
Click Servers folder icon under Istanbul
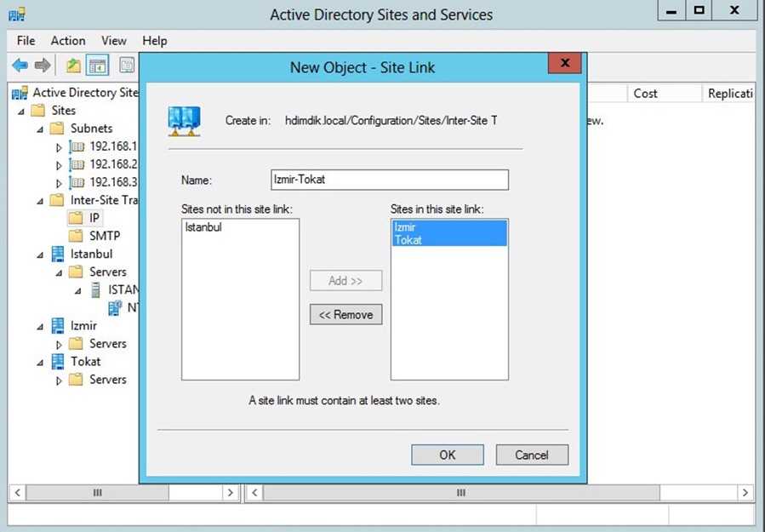coord(76,272)
